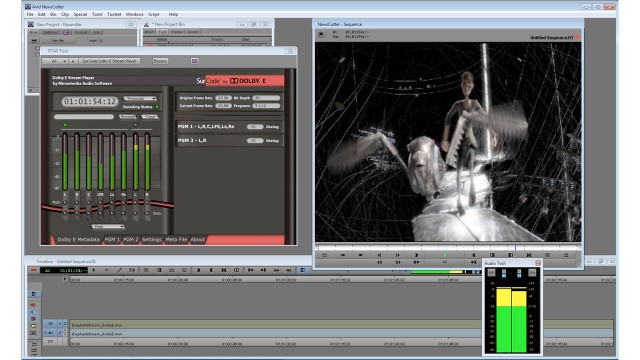
Task: Switch to the Meta File tab
Action: 176,240
